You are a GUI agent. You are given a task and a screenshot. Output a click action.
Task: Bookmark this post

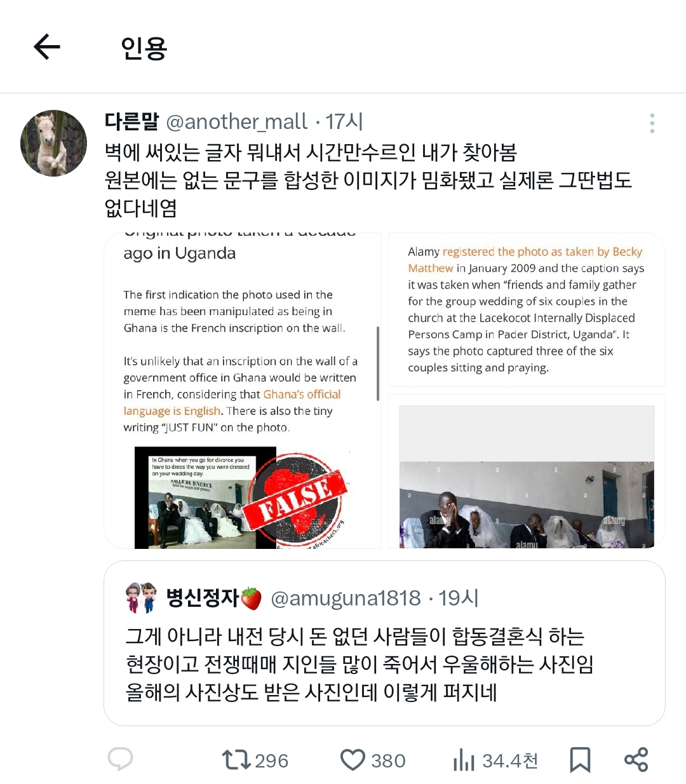[580, 760]
